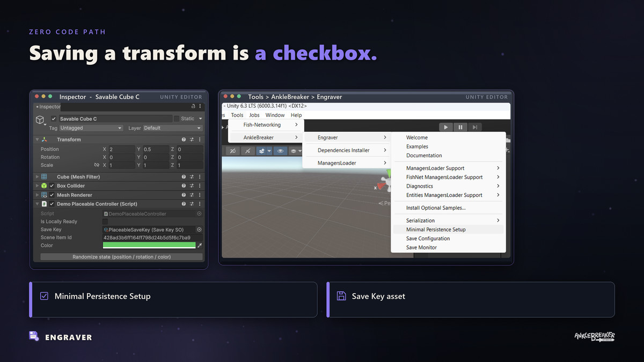The height and width of the screenshot is (362, 644).
Task: Open the Layer dropdown showing Default
Action: [x=172, y=128]
